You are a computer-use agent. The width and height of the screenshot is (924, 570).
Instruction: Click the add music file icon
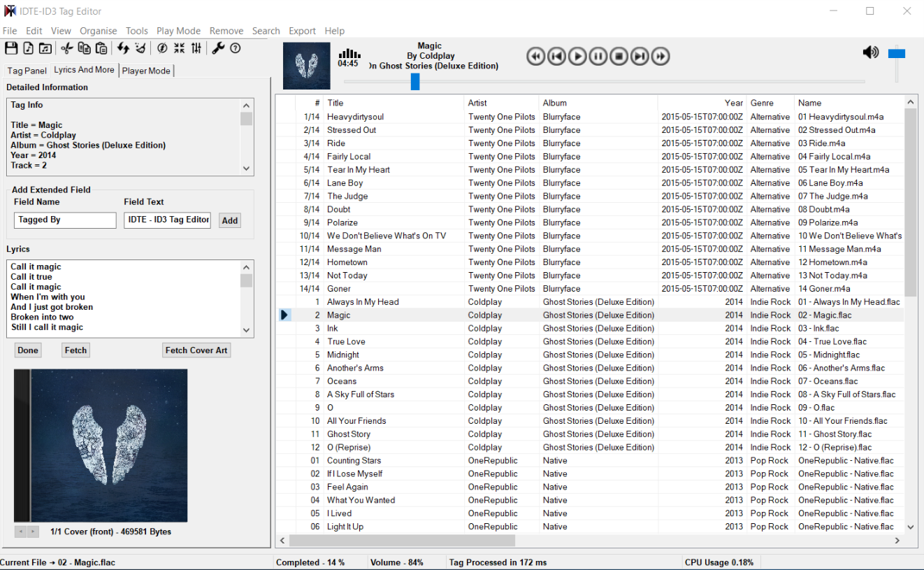[28, 48]
